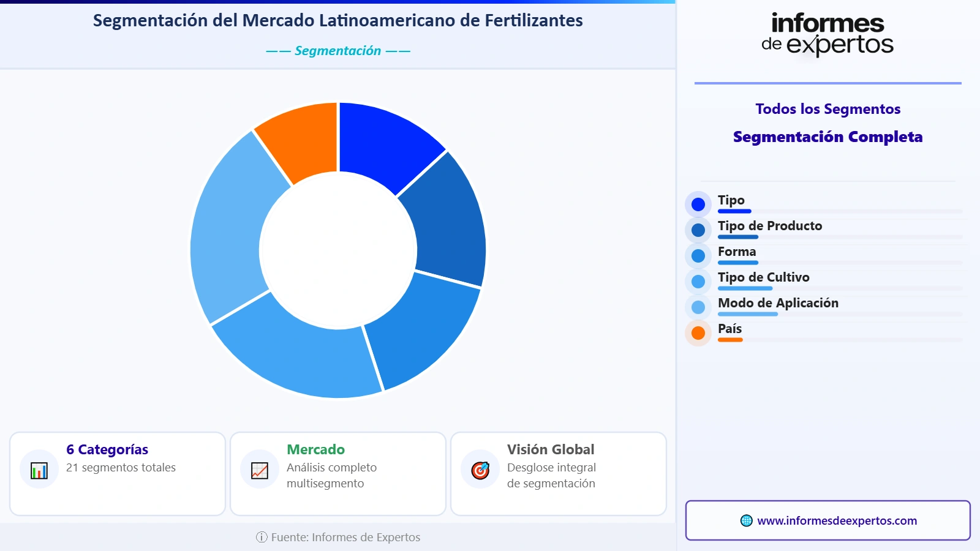This screenshot has width=980, height=551.
Task: Click the Forma legend label
Action: pyautogui.click(x=737, y=252)
